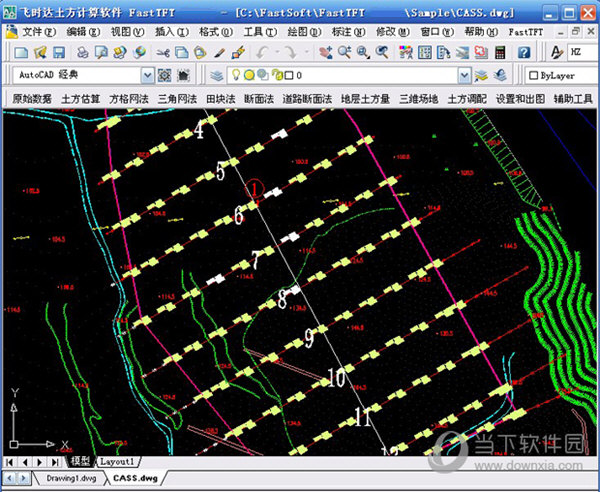Open the 文件(F) menu

coord(39,32)
